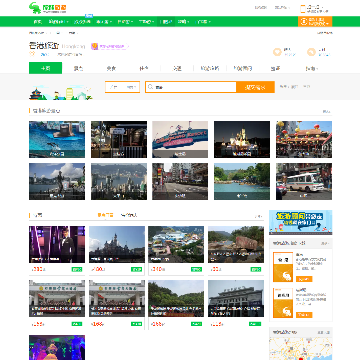
Task: Click the green button under the forested hills card
Action: click(196, 324)
